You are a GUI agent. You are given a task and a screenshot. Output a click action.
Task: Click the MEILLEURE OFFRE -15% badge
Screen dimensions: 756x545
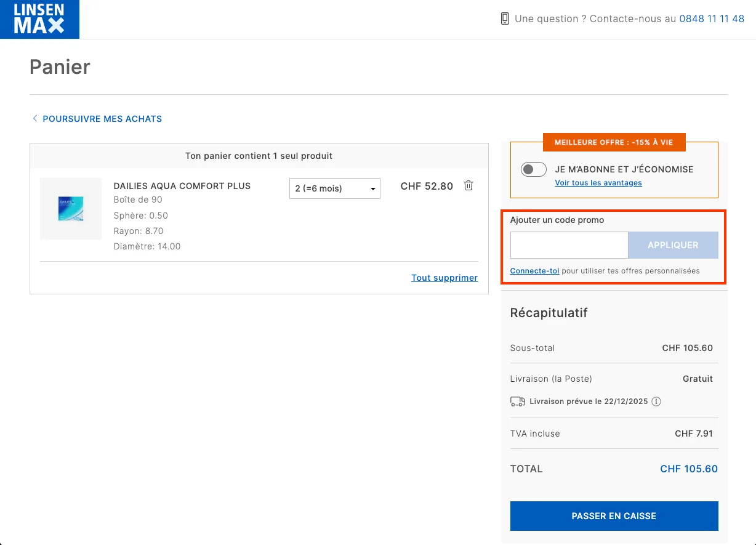614,142
